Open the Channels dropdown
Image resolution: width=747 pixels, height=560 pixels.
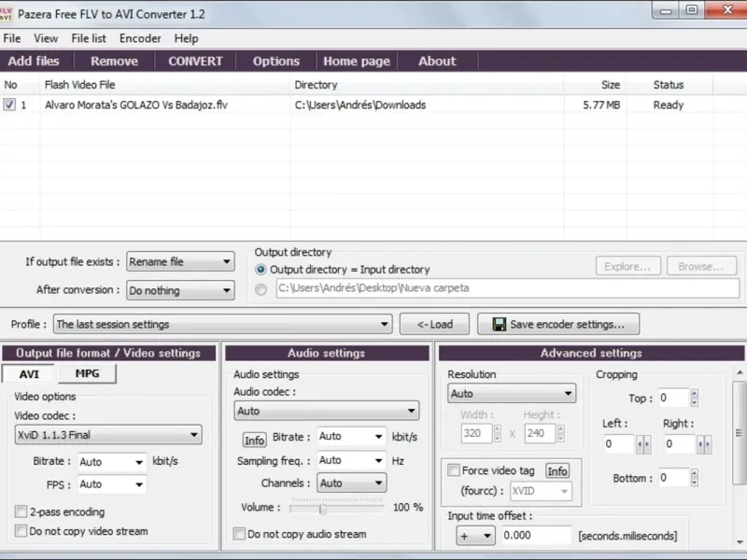[352, 483]
